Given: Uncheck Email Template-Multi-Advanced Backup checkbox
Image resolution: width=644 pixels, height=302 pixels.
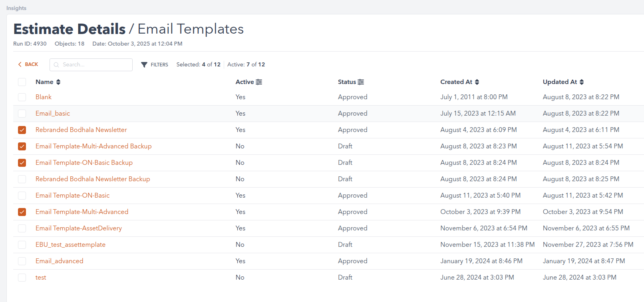Looking at the screenshot, I should [x=22, y=146].
